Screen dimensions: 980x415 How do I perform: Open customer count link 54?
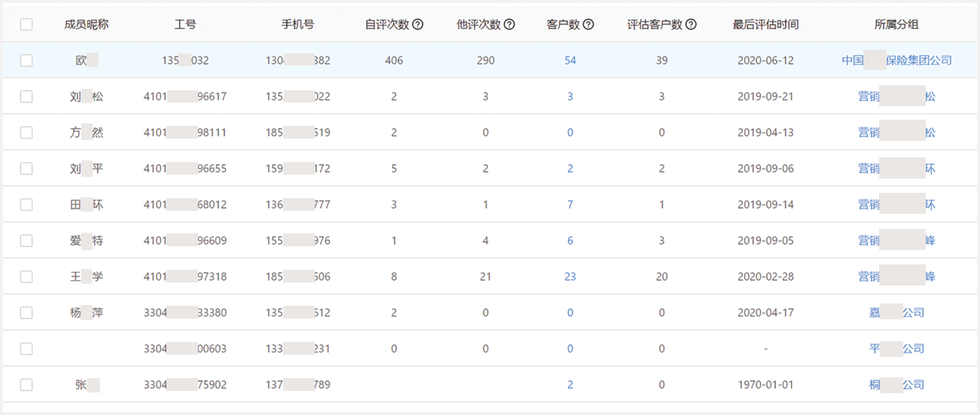570,61
